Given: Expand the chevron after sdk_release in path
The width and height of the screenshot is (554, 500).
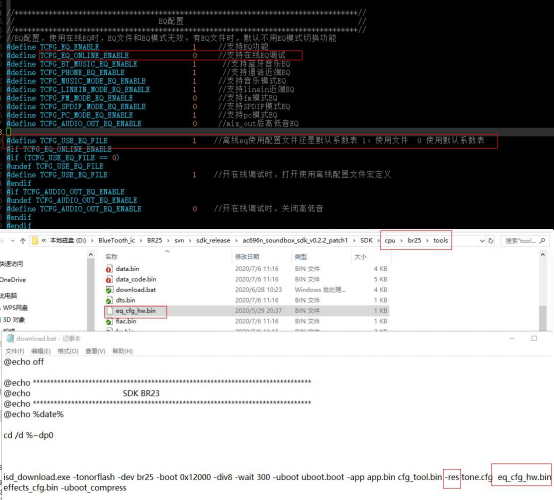Looking at the screenshot, I should click(x=236, y=241).
